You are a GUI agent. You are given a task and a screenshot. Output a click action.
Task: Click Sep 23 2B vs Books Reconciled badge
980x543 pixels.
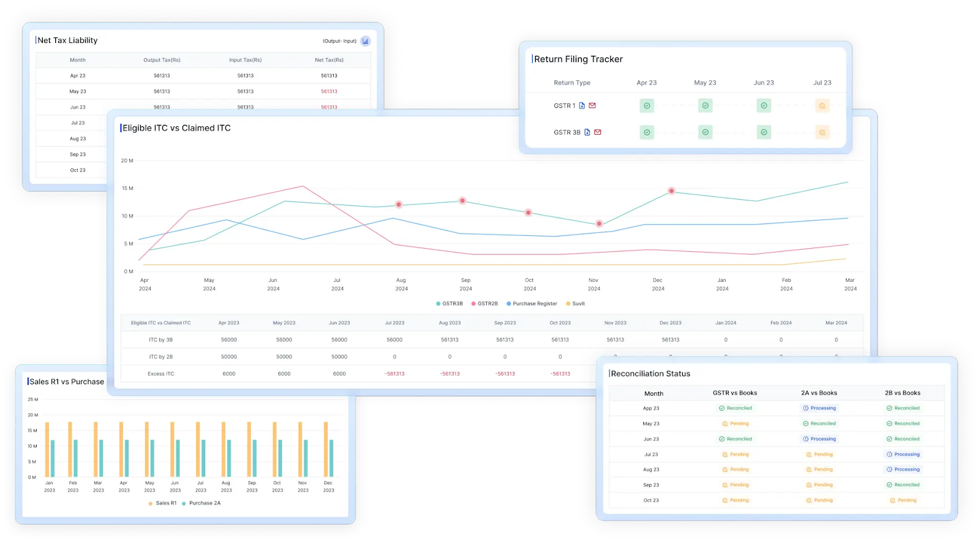[903, 485]
